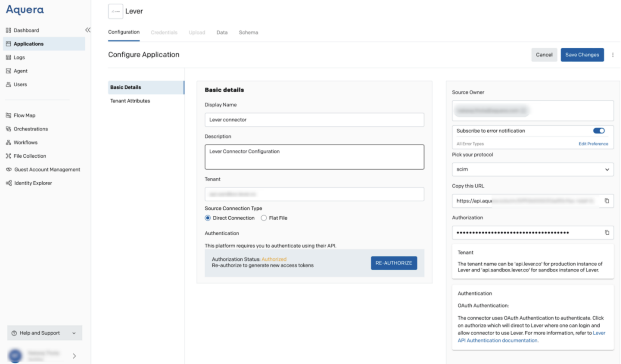Open the Dashboard from sidebar
Viewport: 621px width, 364px height.
[26, 30]
